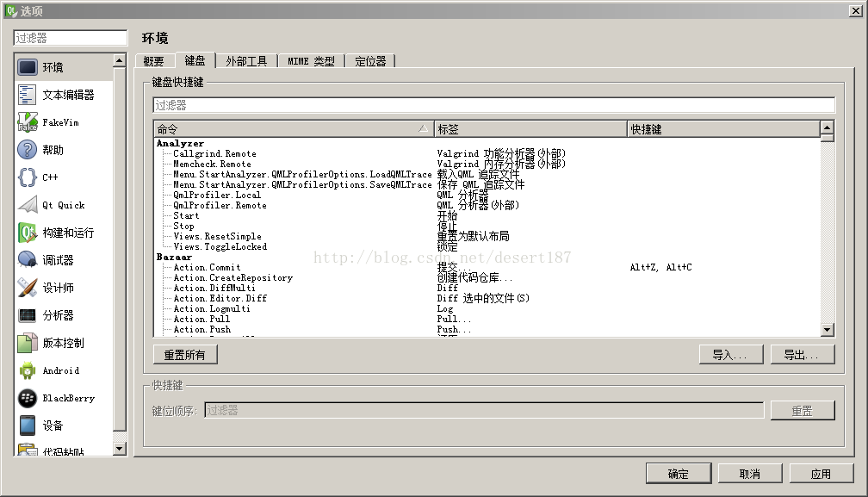Viewport: 868px width, 497px height.
Task: Cancel with the 取消 button
Action: tap(750, 474)
